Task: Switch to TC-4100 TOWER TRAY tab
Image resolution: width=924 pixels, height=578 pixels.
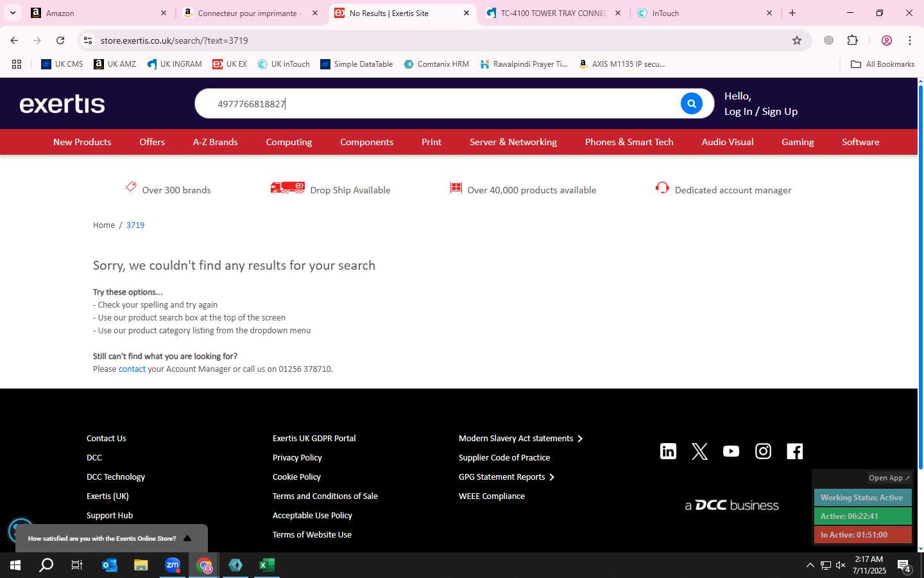Action: pyautogui.click(x=552, y=13)
